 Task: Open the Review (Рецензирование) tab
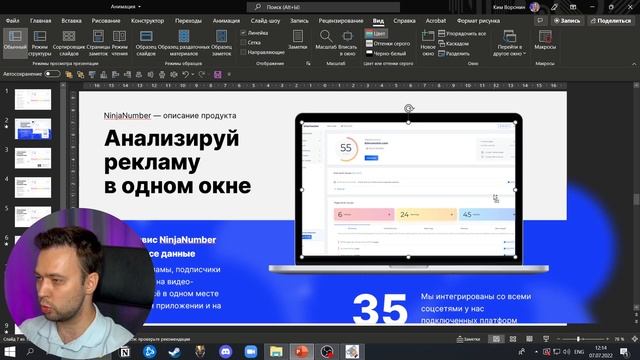point(341,20)
